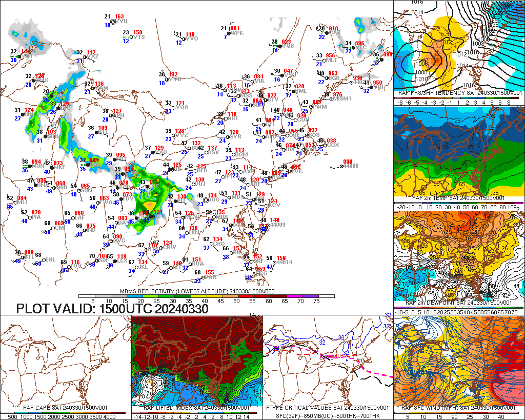Select the FWA station label
This screenshot has height=420, width=525.
(x=106, y=202)
